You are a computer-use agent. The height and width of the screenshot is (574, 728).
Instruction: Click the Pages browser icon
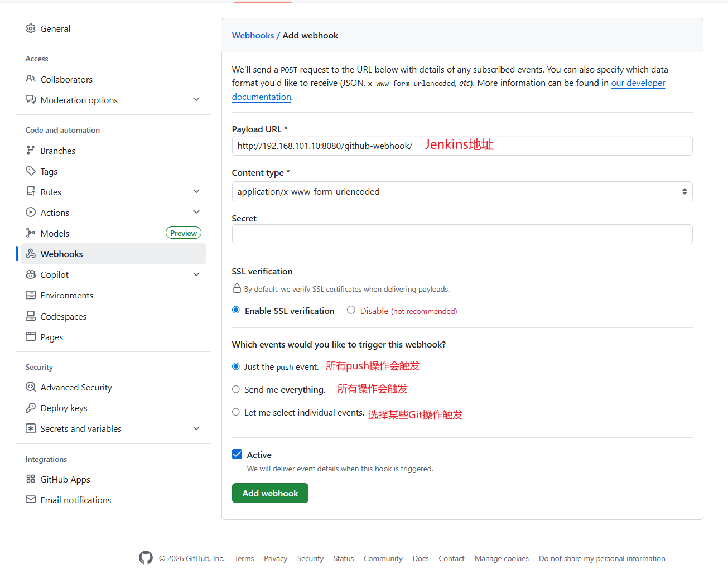point(31,337)
